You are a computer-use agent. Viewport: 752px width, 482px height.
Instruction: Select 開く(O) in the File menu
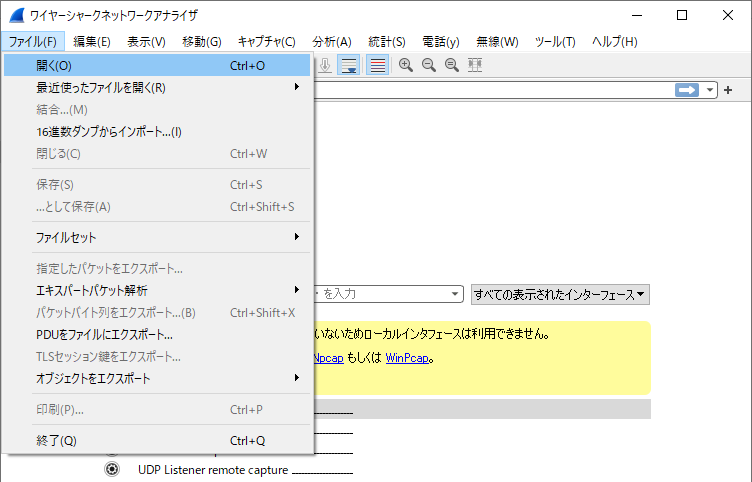pyautogui.click(x=157, y=65)
